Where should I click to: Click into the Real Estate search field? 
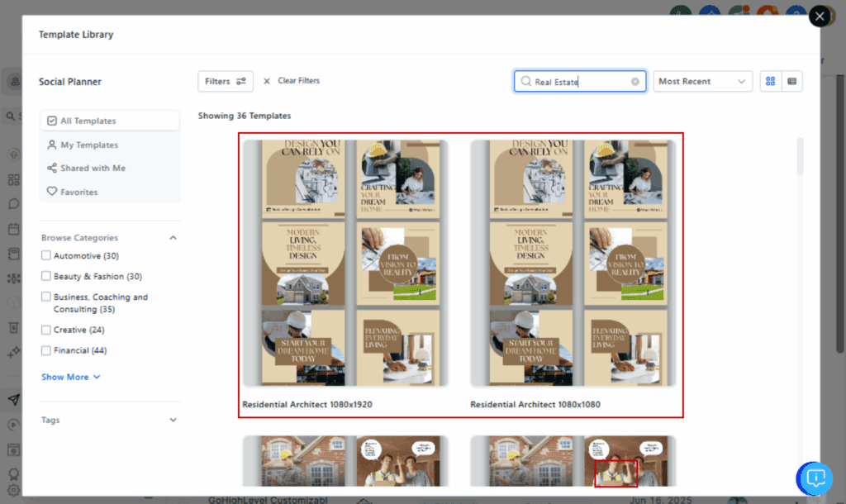(579, 82)
